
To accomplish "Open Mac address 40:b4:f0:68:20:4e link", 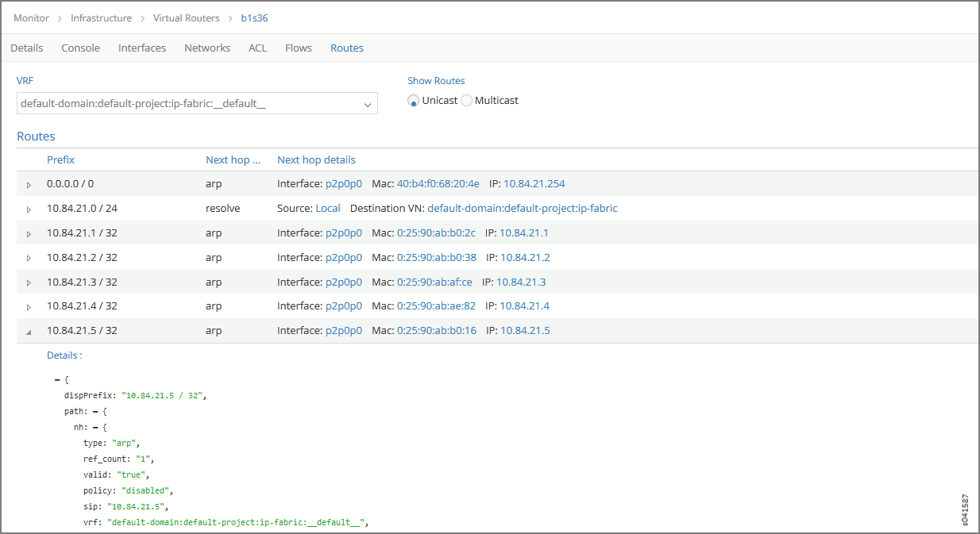I will 438,184.
